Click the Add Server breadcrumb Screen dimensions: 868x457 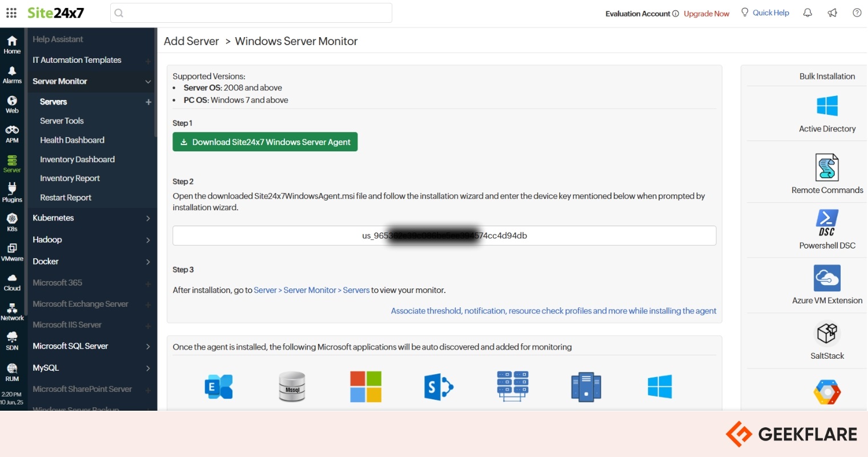click(191, 41)
